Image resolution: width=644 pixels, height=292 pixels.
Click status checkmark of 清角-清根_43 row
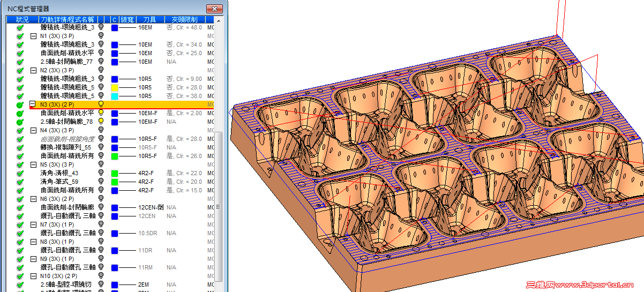coord(20,173)
